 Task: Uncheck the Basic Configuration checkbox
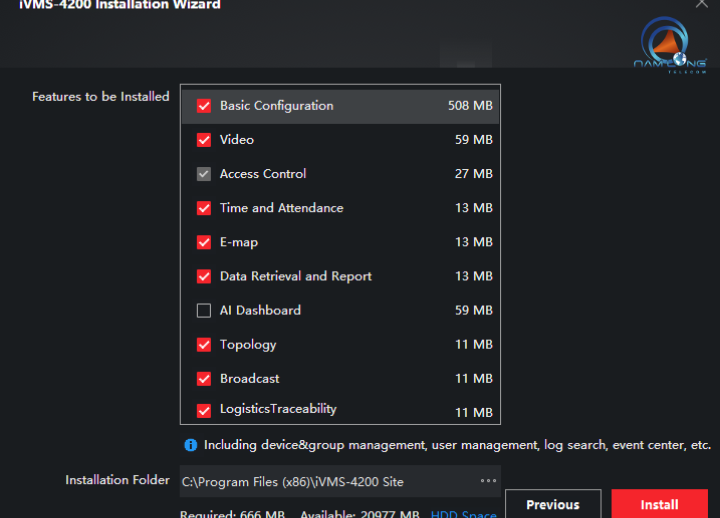[x=204, y=106]
